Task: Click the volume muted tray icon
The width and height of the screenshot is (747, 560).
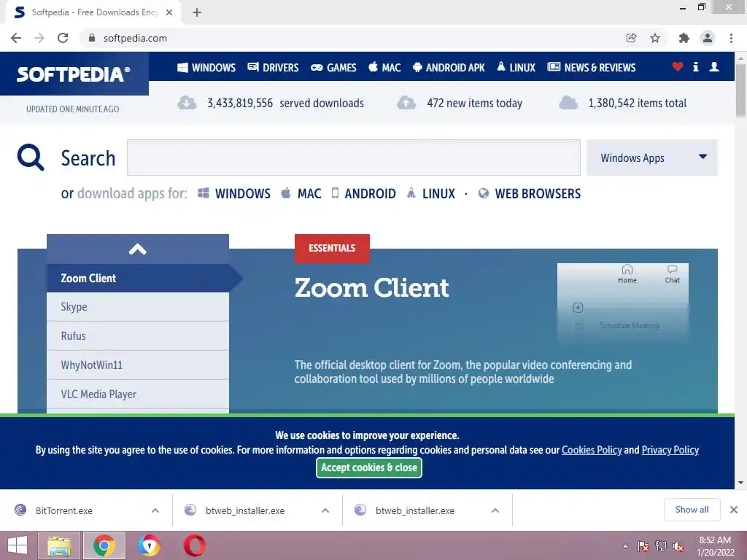Action: pyautogui.click(x=678, y=546)
